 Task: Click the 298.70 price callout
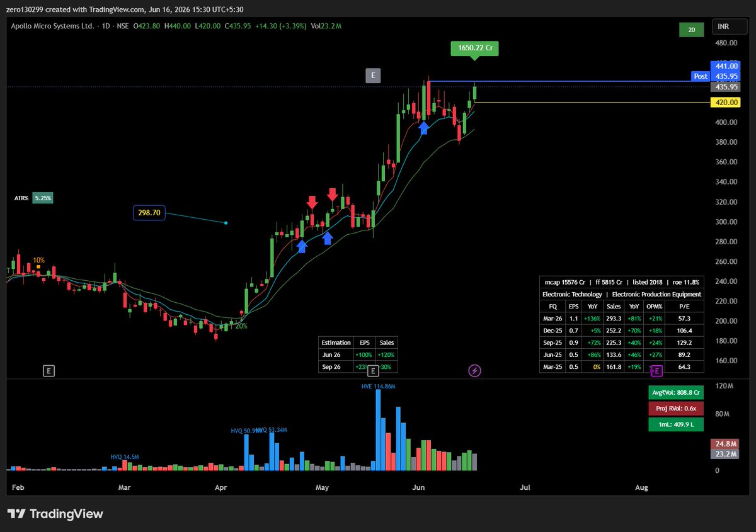(x=149, y=213)
